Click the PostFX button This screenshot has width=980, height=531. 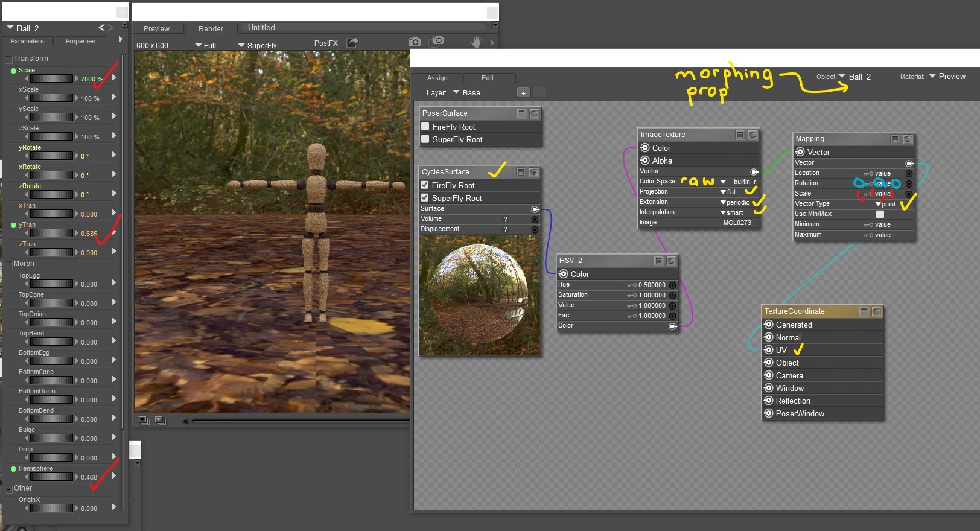click(326, 43)
